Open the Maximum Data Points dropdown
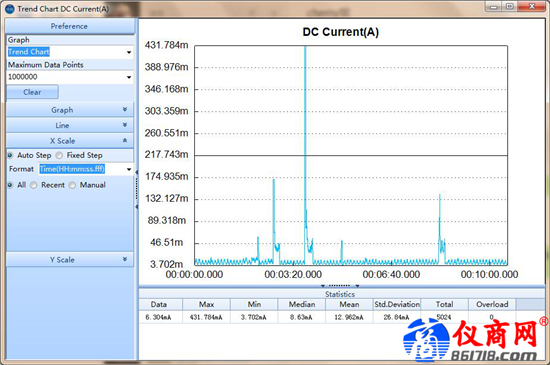Screen dimensions: 550x365 tap(70, 77)
